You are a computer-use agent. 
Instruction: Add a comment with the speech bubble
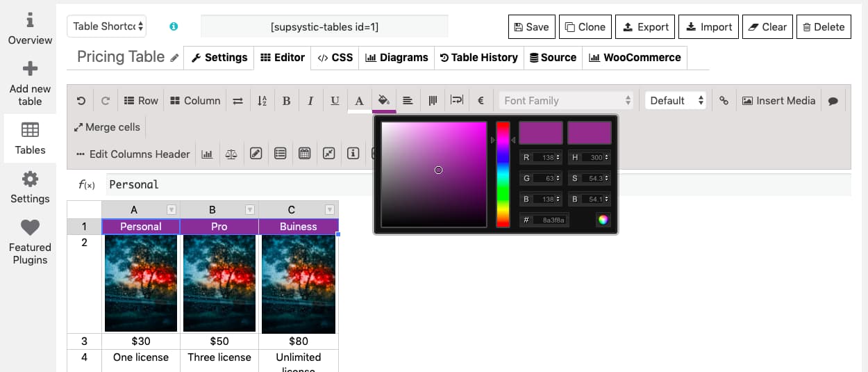833,101
